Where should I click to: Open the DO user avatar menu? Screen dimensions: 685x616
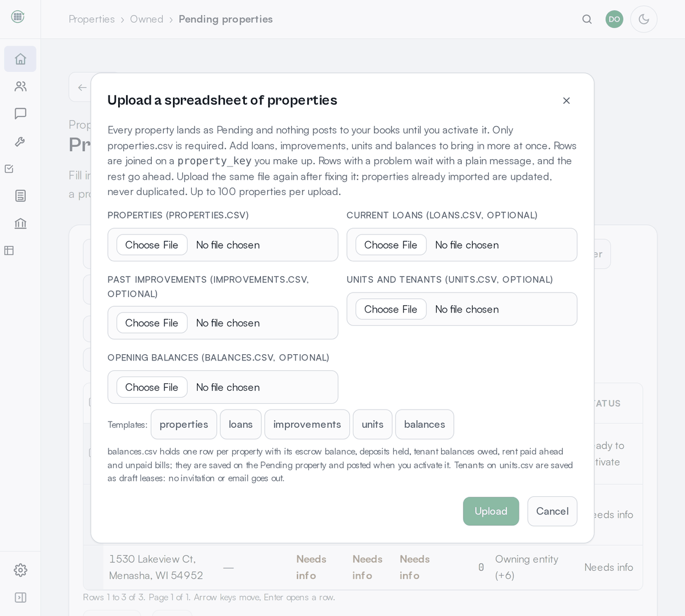[614, 19]
